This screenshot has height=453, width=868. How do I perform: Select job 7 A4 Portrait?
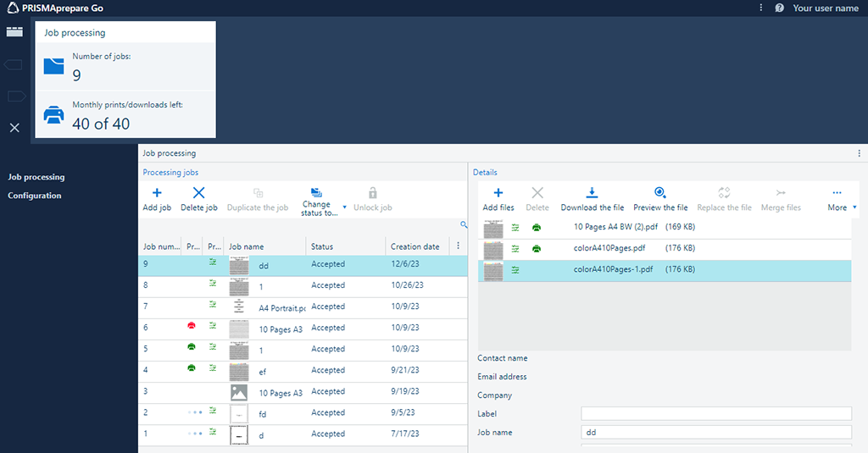(x=303, y=307)
